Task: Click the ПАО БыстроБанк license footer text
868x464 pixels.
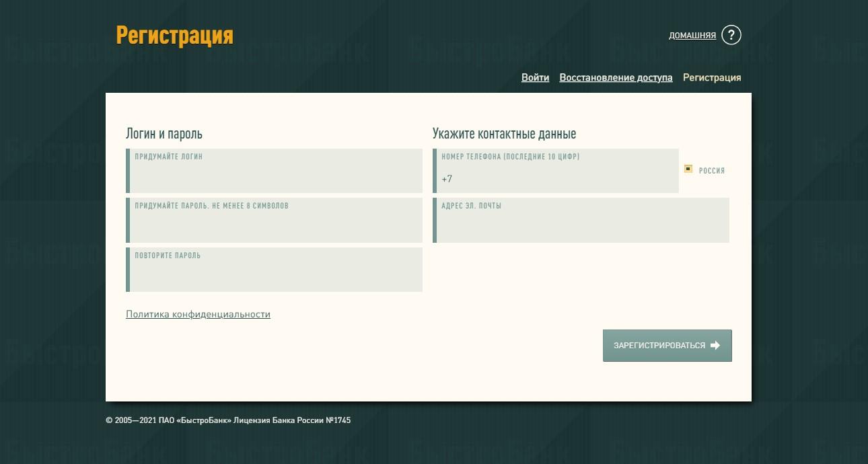Action: pos(227,420)
